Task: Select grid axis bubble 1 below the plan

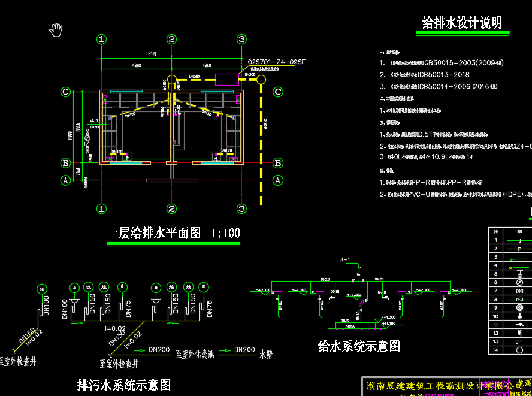Action: pos(101,208)
